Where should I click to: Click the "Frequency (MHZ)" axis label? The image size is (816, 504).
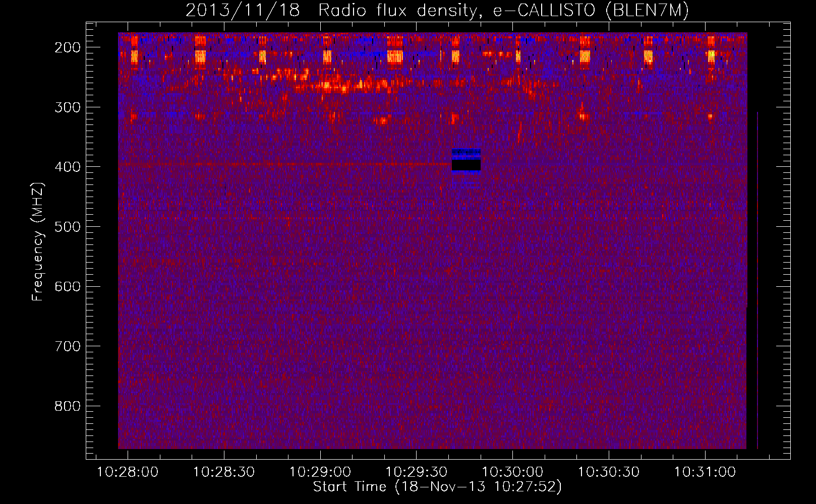pos(37,242)
